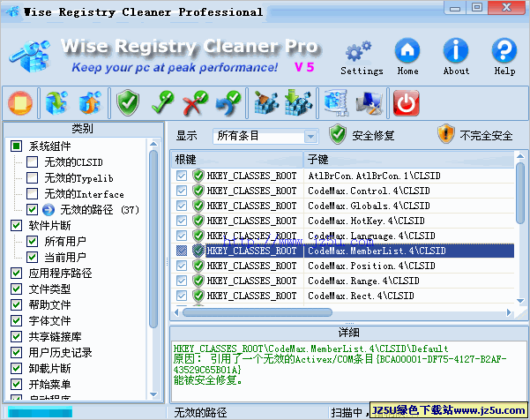Select the 帮助文件 category
The width and height of the screenshot is (530, 420).
49,305
